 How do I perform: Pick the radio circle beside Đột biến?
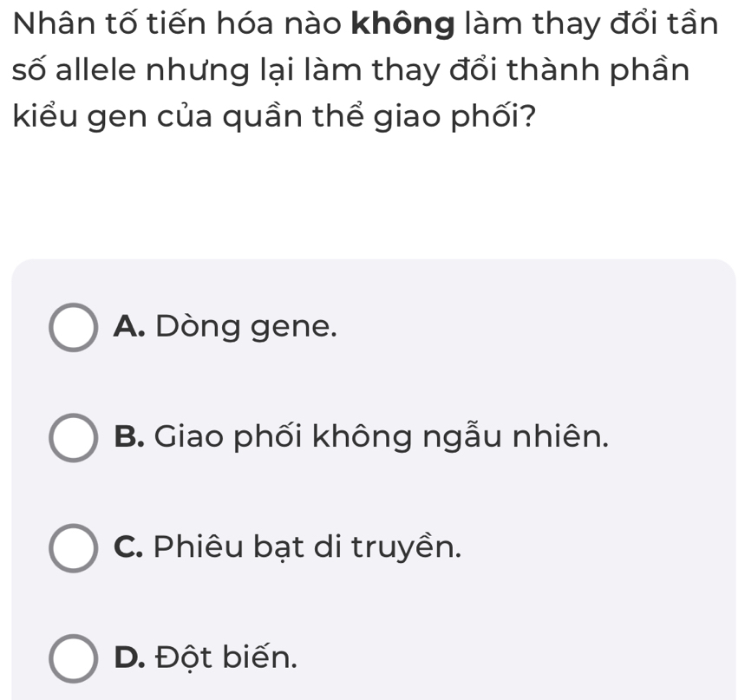point(73,658)
